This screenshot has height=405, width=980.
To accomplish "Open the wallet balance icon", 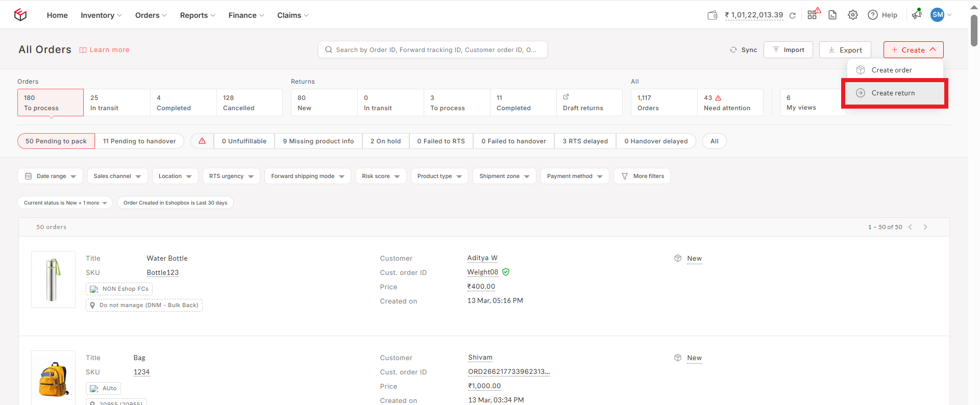I will coord(713,15).
